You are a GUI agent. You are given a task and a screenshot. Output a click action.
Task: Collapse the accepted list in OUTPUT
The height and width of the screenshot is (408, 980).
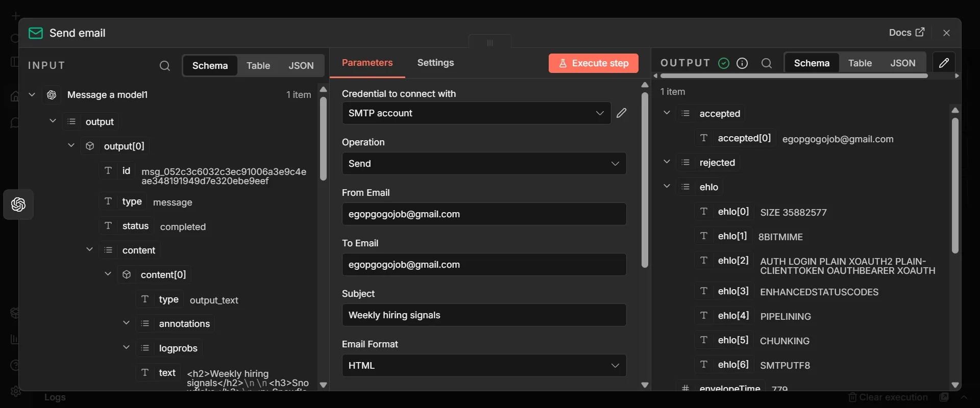667,113
